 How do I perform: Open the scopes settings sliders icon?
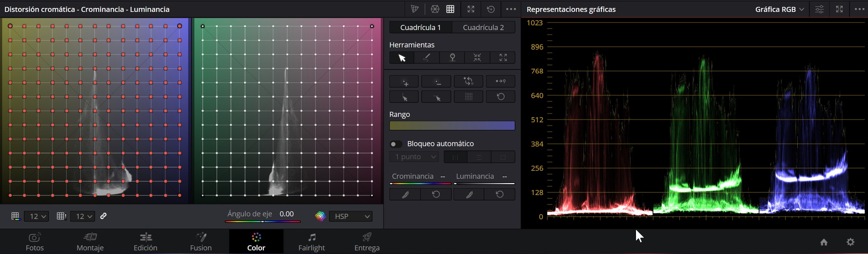point(819,9)
